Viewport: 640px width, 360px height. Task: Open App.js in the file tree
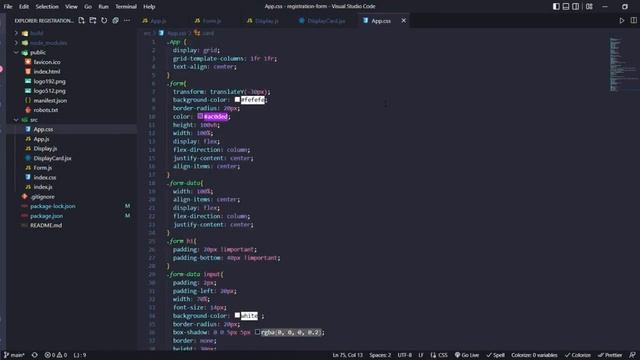[41, 139]
